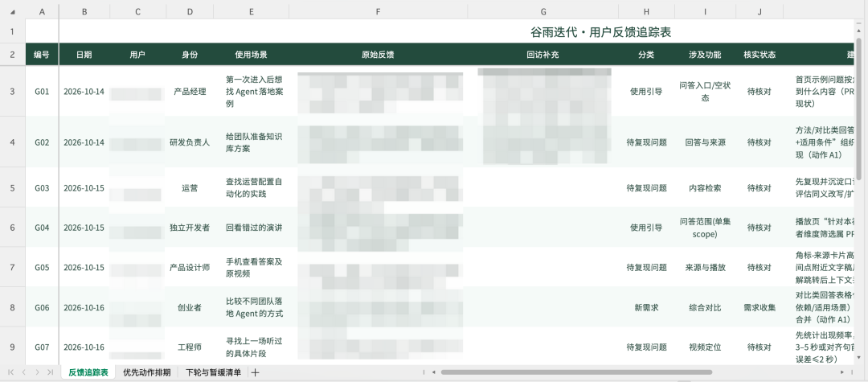Click the 来源与播放 feature cell

(706, 267)
